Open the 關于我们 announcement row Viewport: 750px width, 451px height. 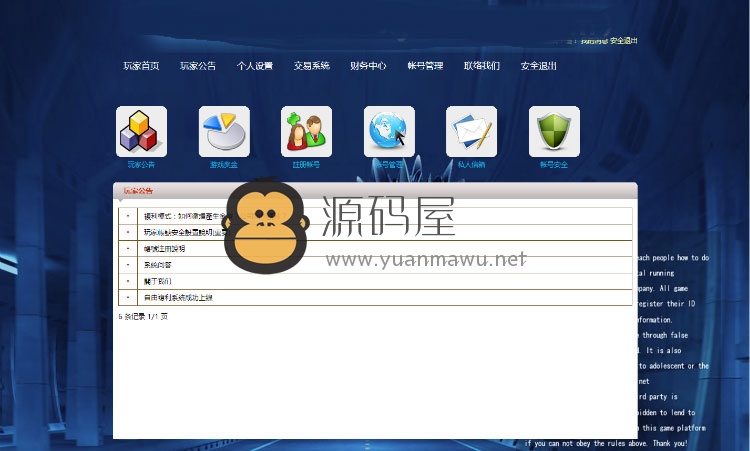[x=375, y=281]
